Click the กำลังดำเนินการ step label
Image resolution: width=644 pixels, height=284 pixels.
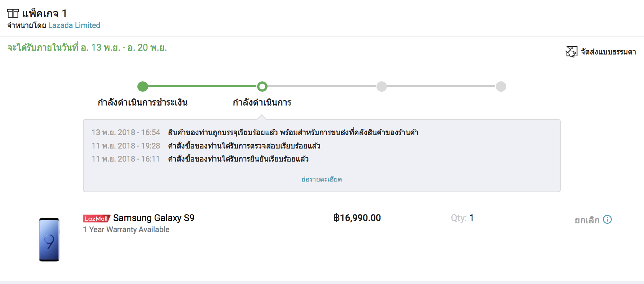262,102
